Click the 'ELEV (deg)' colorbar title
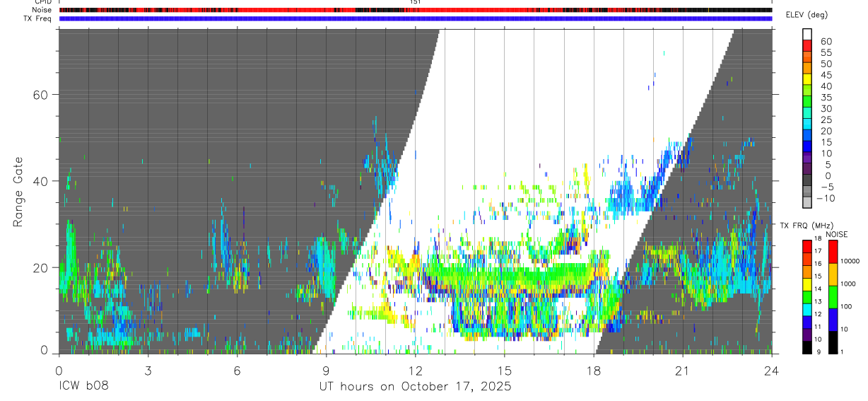Viewport: 868px width, 401px height. pos(806,15)
